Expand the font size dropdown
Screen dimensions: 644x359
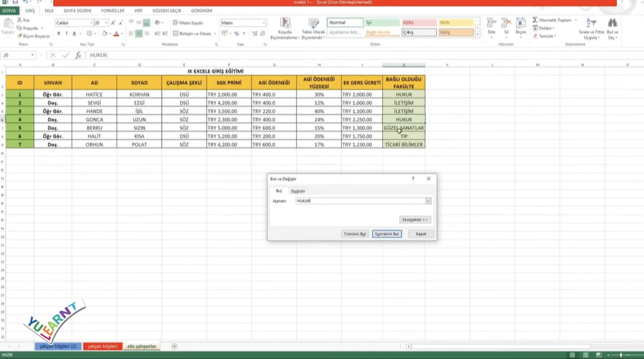(x=106, y=23)
